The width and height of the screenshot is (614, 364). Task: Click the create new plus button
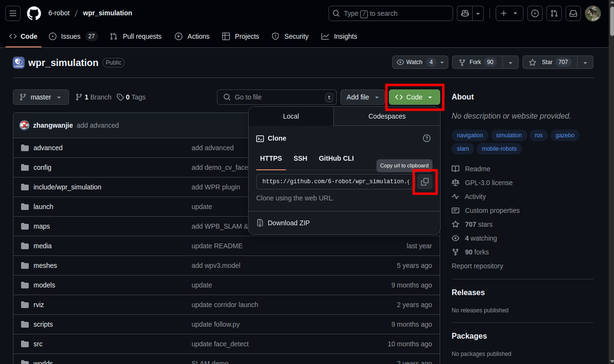click(x=504, y=13)
